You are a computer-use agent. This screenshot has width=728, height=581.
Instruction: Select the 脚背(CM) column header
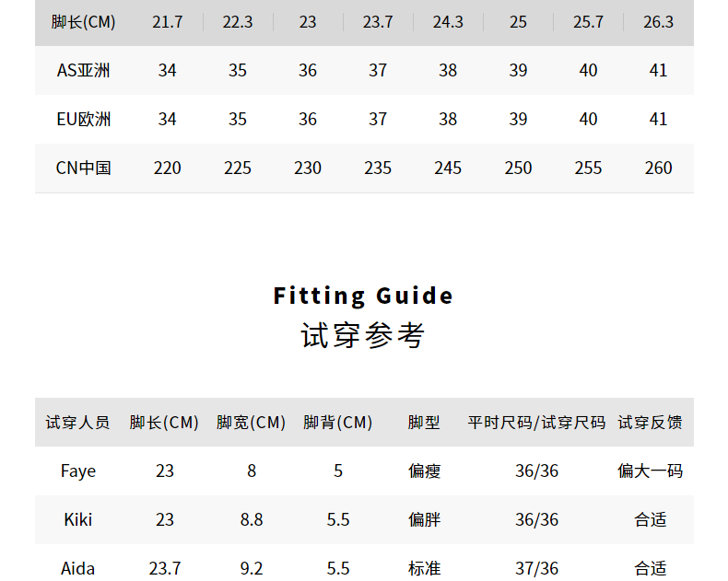[x=338, y=423]
